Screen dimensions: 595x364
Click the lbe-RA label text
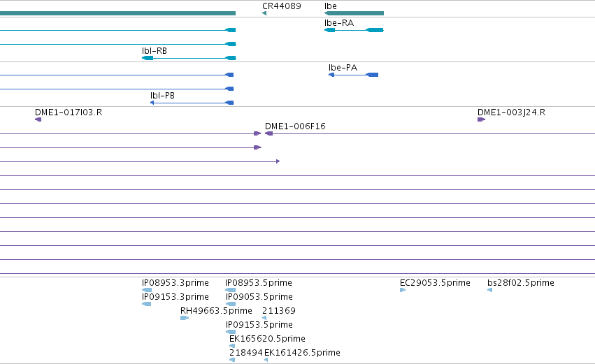click(x=339, y=23)
